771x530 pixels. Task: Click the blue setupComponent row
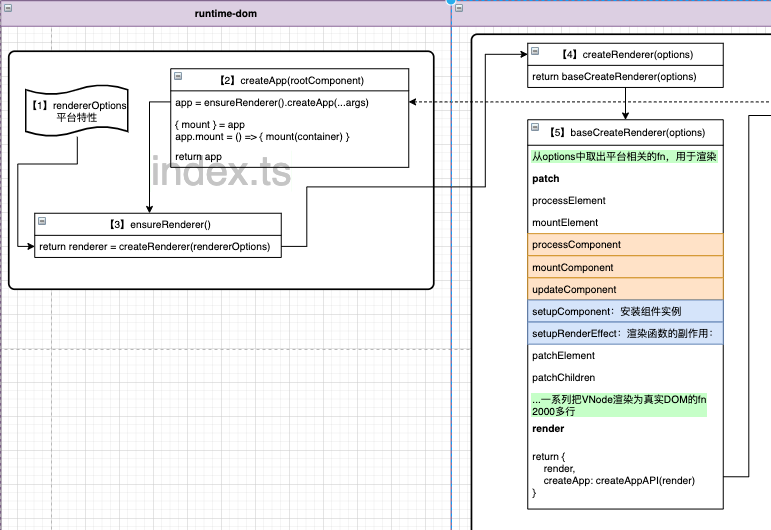(626, 311)
